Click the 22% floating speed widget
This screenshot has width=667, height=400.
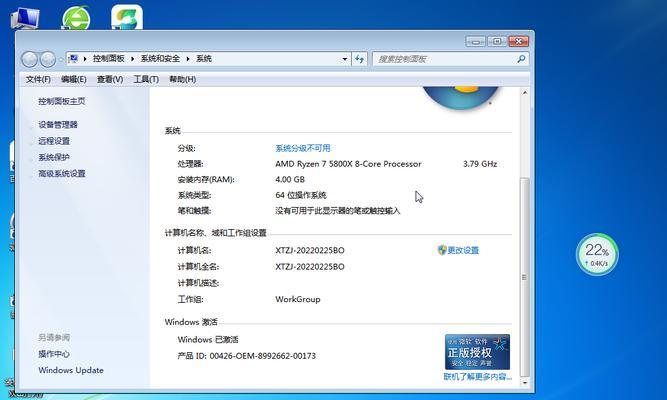(597, 253)
